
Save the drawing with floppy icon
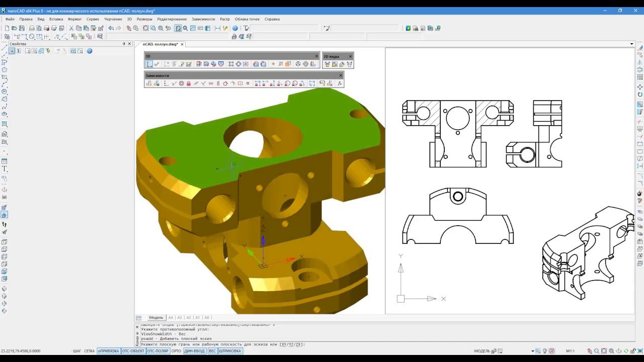[22, 28]
